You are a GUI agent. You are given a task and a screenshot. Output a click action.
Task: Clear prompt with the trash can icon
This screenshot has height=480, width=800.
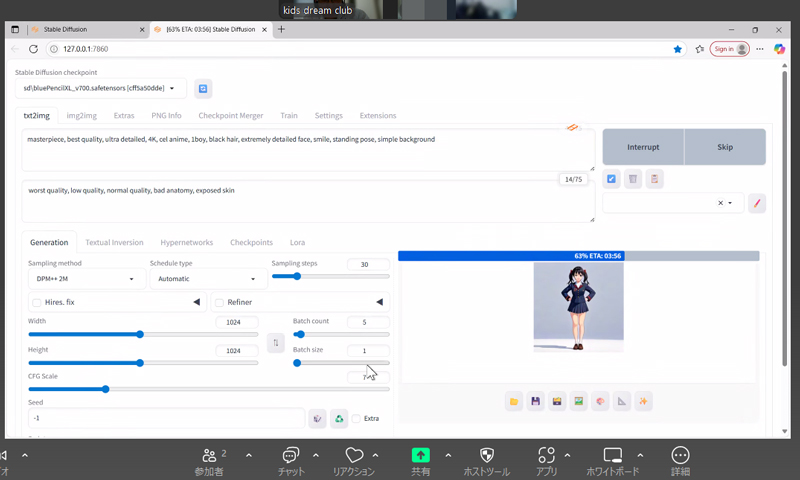pos(633,179)
